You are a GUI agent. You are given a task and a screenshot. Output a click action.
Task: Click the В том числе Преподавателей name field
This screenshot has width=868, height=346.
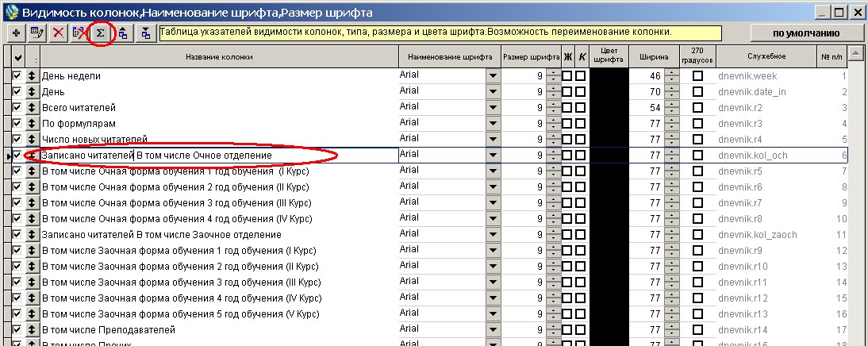[x=219, y=330]
